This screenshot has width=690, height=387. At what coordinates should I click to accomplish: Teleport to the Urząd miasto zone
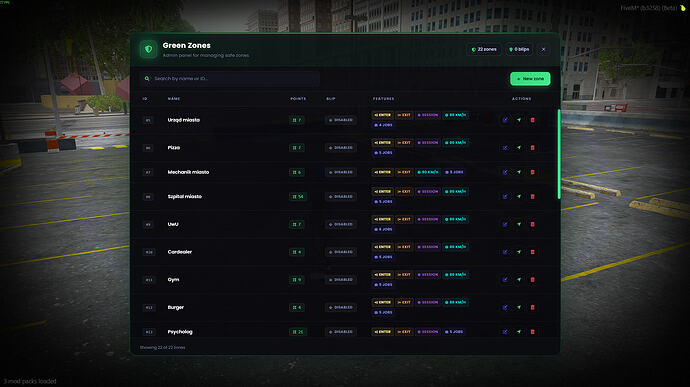(519, 120)
